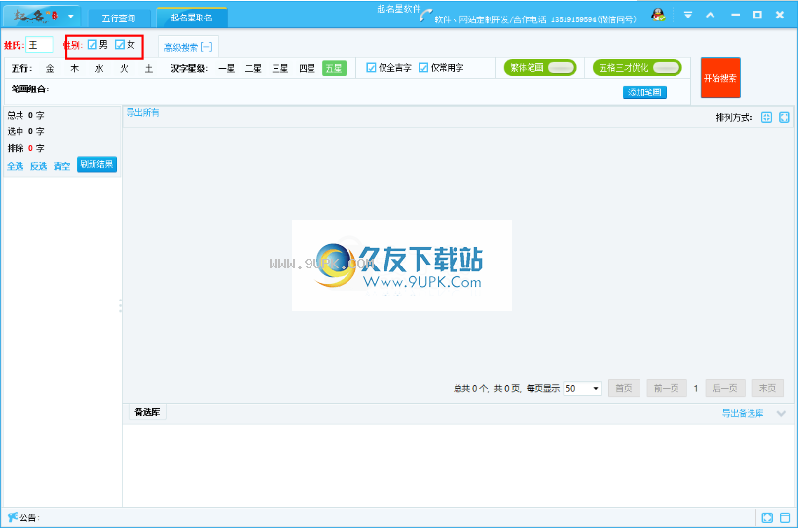Toggle the 五格三才优化 switch
804x532 pixels.
click(x=638, y=68)
